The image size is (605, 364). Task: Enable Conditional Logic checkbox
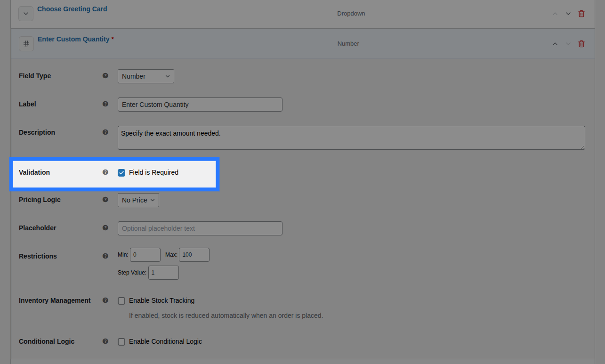(x=121, y=342)
